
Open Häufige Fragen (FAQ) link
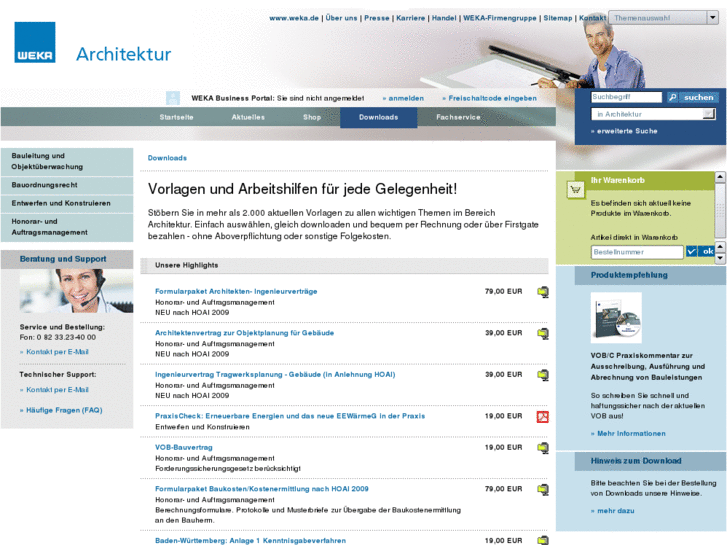click(61, 410)
